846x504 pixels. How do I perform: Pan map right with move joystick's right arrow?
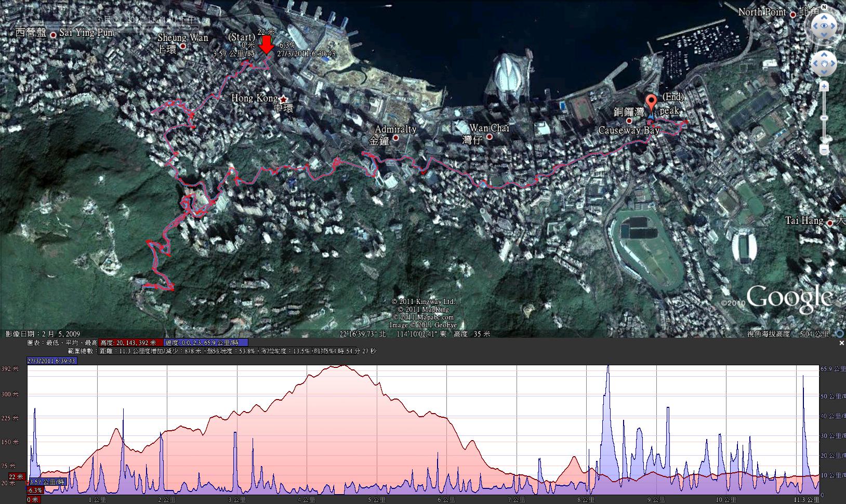coord(834,63)
